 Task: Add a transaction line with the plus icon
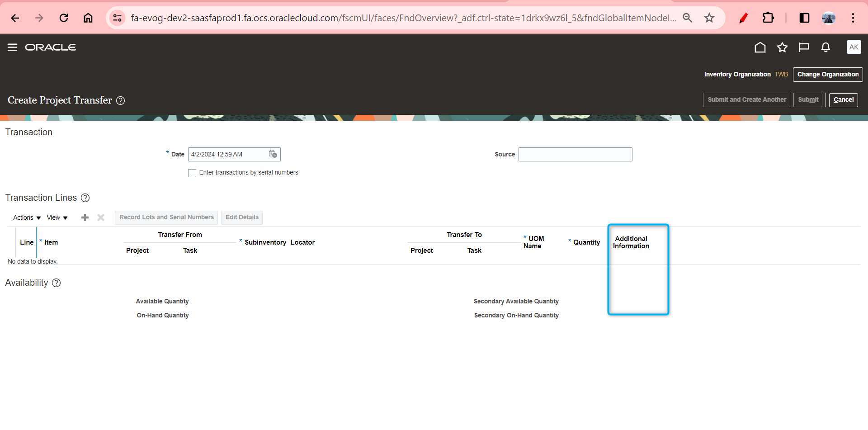[85, 217]
